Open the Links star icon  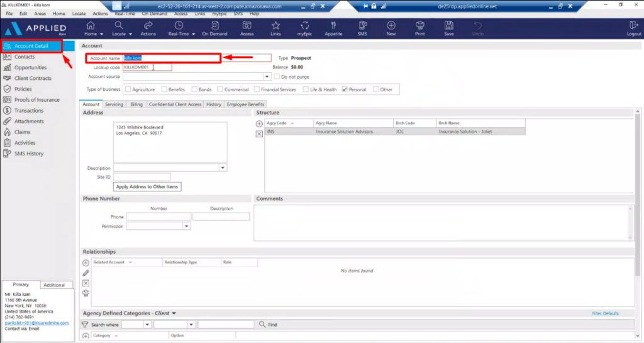coord(275,25)
